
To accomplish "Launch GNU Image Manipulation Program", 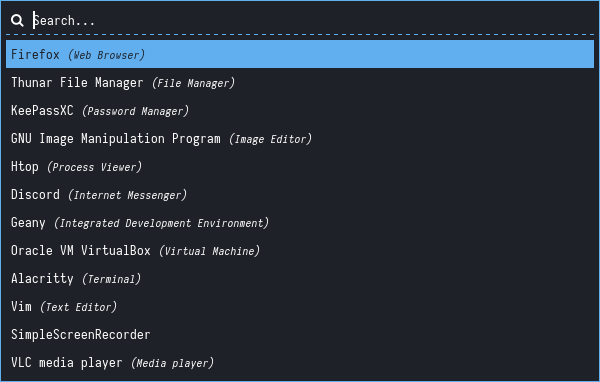I will click(x=300, y=138).
